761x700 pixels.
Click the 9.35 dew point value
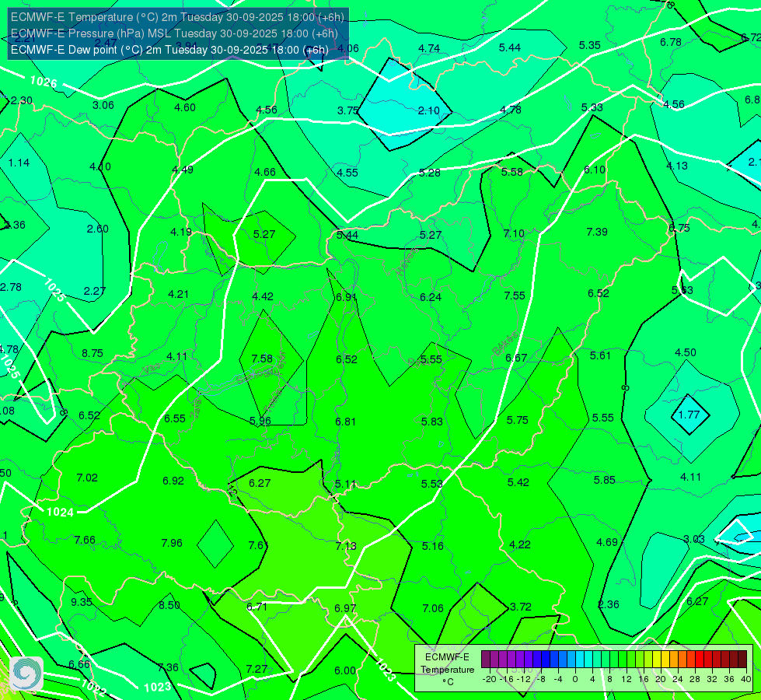click(82, 602)
